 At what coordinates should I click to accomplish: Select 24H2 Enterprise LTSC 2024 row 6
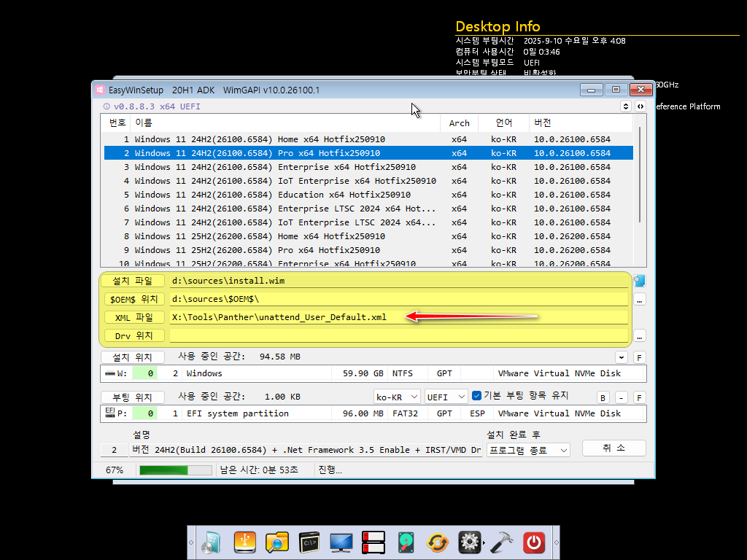[x=368, y=209]
